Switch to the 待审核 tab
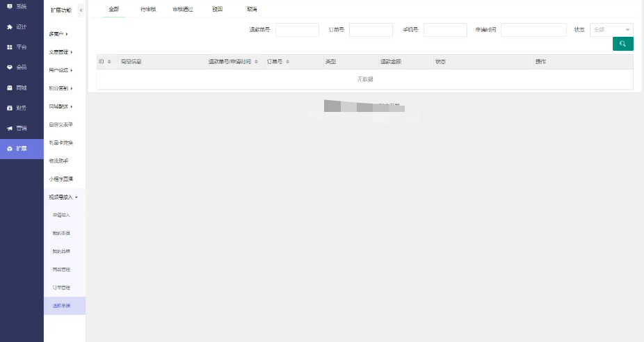 click(148, 9)
